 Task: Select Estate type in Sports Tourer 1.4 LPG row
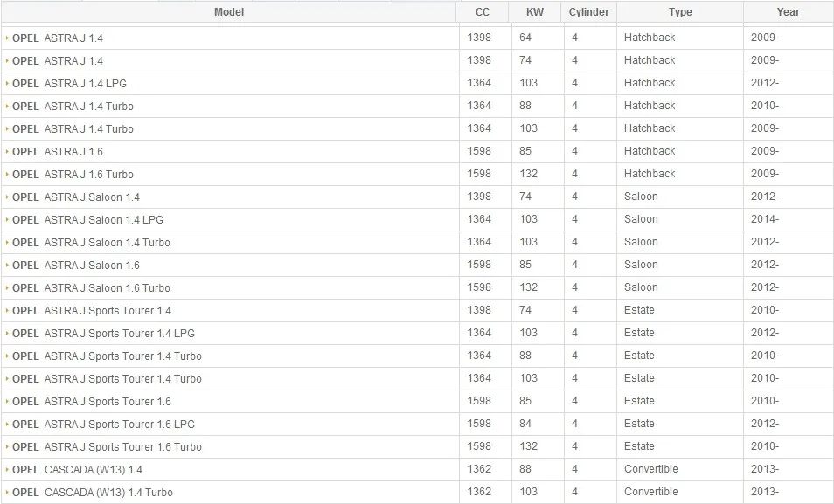639,333
